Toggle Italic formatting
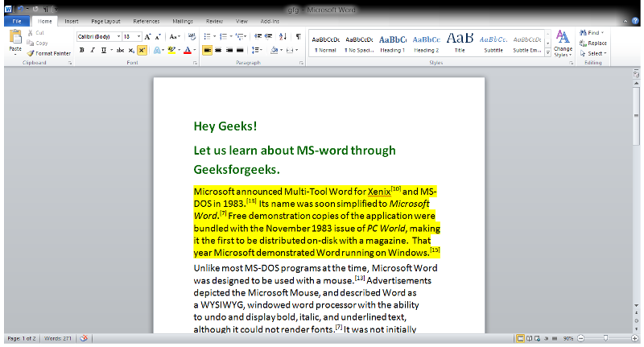Image resolution: width=644 pixels, height=347 pixels. (93, 50)
